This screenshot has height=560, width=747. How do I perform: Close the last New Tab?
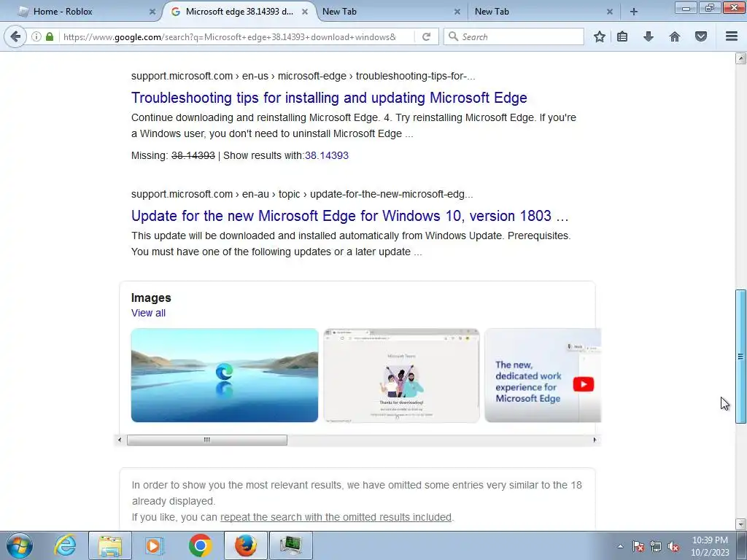point(610,12)
